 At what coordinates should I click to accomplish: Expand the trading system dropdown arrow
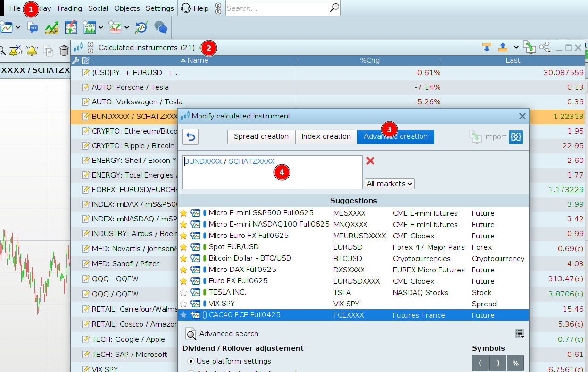(127, 27)
